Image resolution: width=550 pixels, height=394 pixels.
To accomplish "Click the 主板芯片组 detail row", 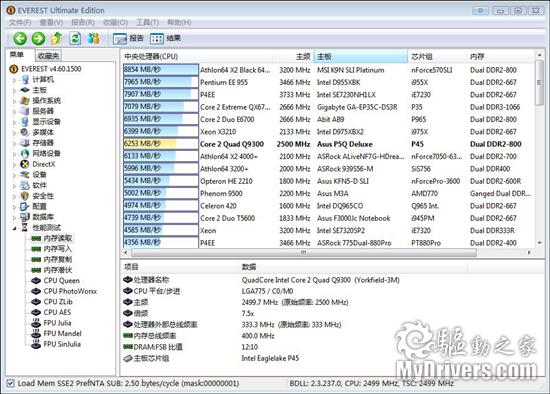I will click(x=211, y=358).
